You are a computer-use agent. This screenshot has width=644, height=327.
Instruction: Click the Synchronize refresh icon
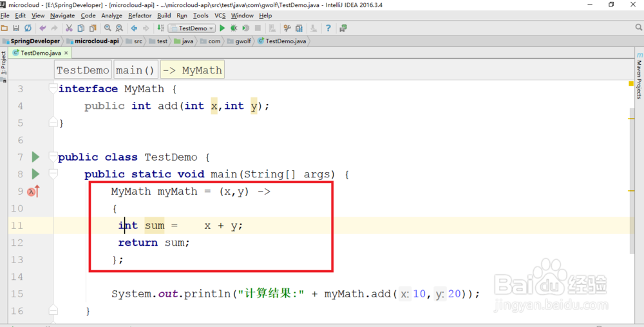(28, 28)
